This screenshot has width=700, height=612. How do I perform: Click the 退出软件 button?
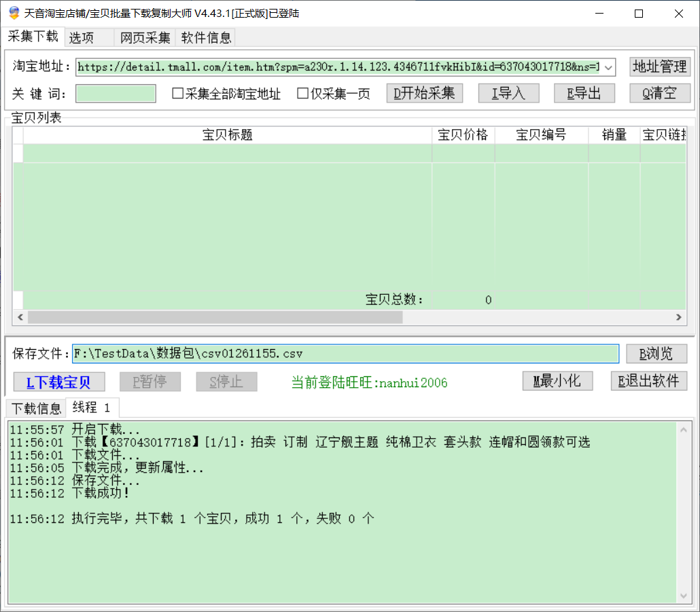pos(649,381)
